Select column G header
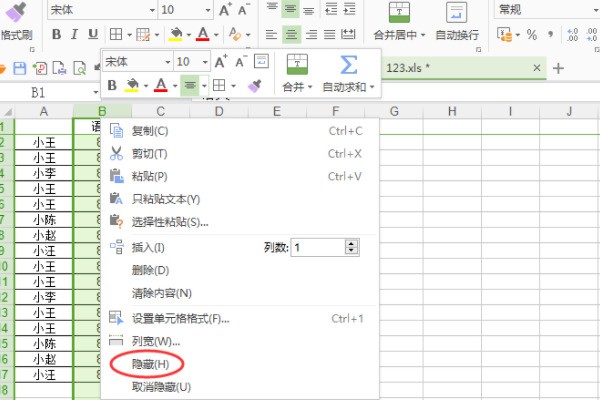The width and height of the screenshot is (600, 400). point(394,111)
